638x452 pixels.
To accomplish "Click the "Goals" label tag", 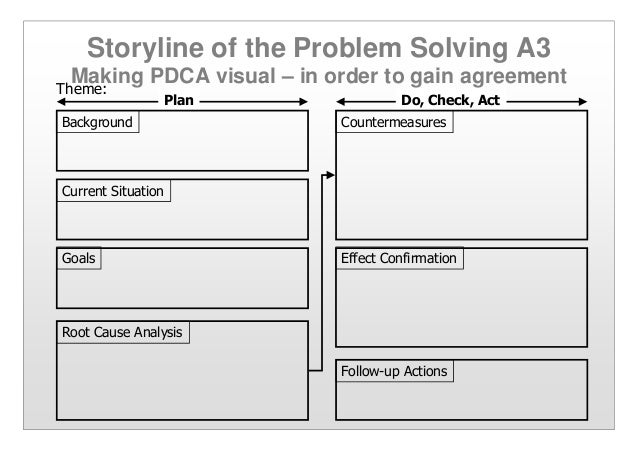I will (79, 258).
